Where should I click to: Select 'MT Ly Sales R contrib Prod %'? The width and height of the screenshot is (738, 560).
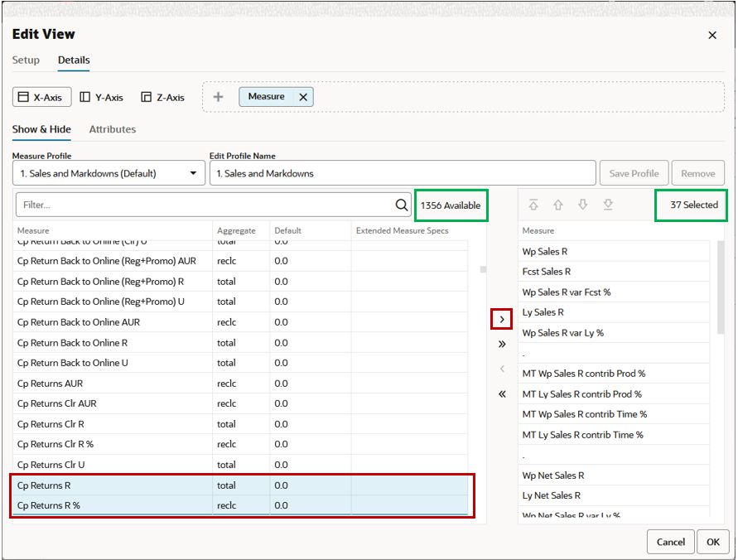click(614, 393)
